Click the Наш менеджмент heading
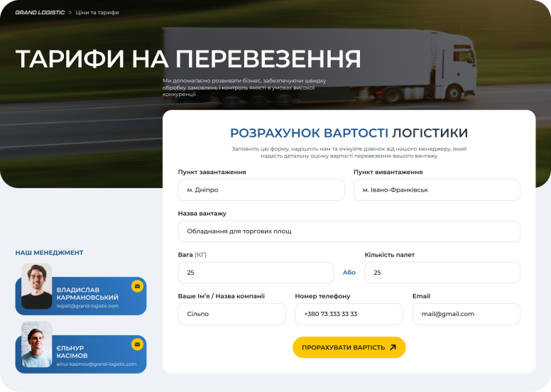 (x=49, y=252)
